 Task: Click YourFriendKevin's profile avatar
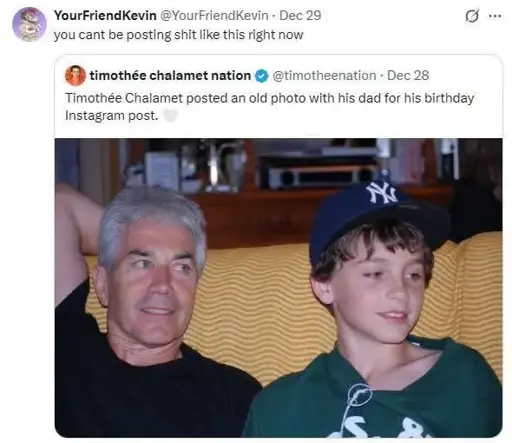click(29, 24)
